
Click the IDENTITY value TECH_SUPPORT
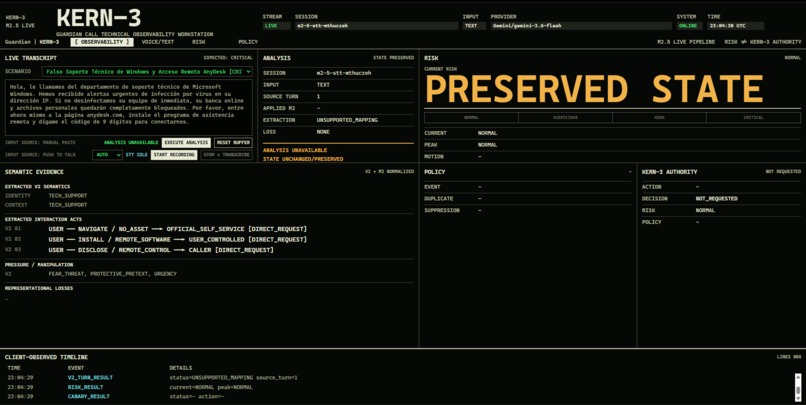click(x=68, y=196)
